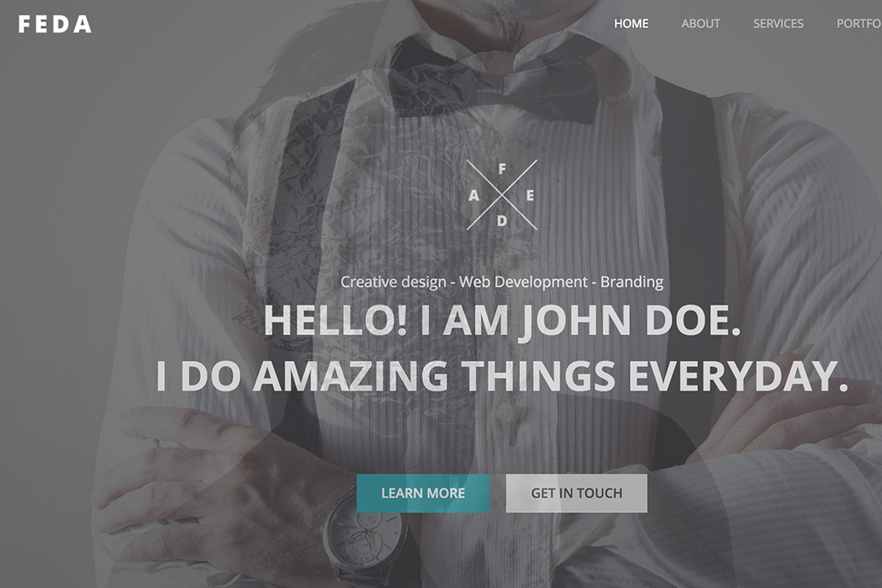Image resolution: width=882 pixels, height=588 pixels.
Task: Click the crossed-lines FEDA emblem
Action: (501, 195)
